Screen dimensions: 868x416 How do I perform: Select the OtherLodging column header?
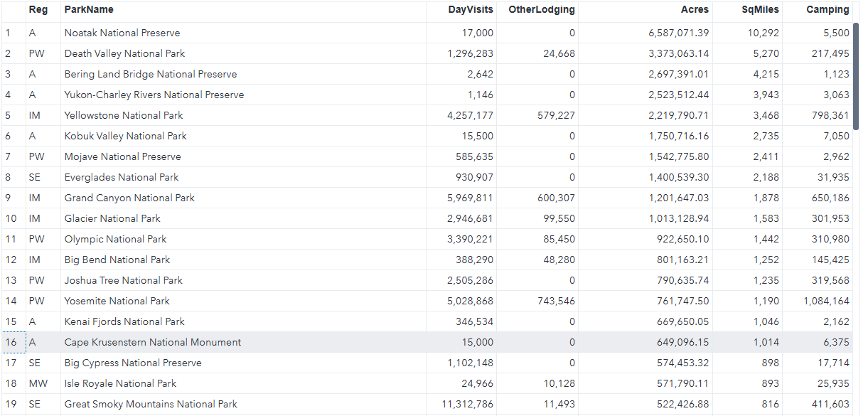point(542,10)
